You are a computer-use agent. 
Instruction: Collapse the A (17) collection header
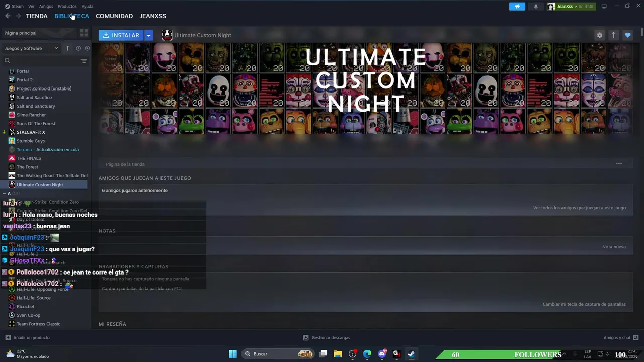[11, 193]
